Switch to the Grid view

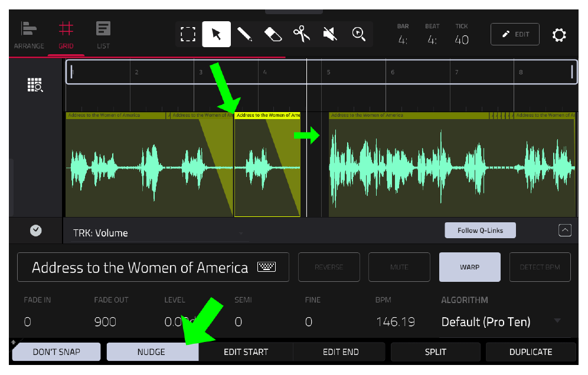click(66, 35)
